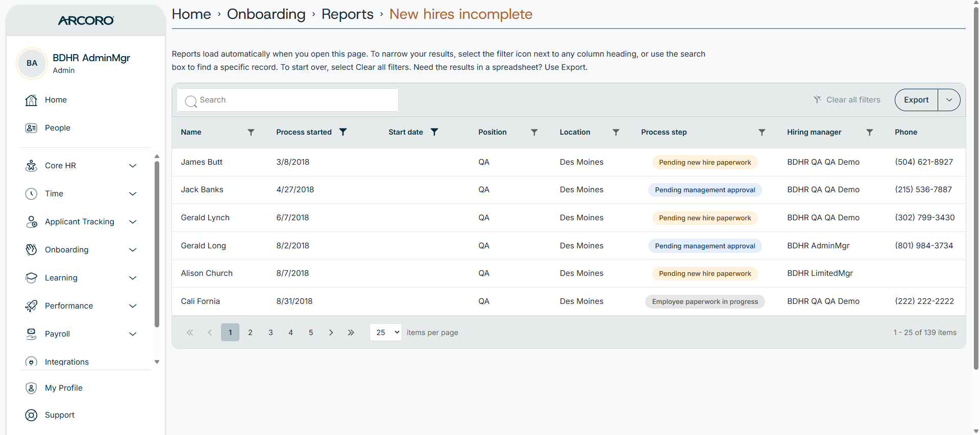This screenshot has height=435, width=980.
Task: Open the Start date column filter
Action: [x=434, y=132]
